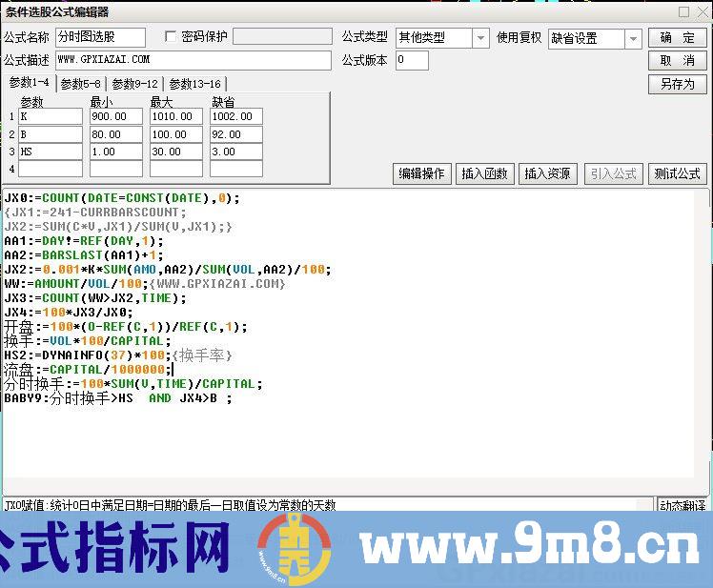Click the 公式描述 input field
The width and height of the screenshot is (713, 588).
(x=194, y=60)
